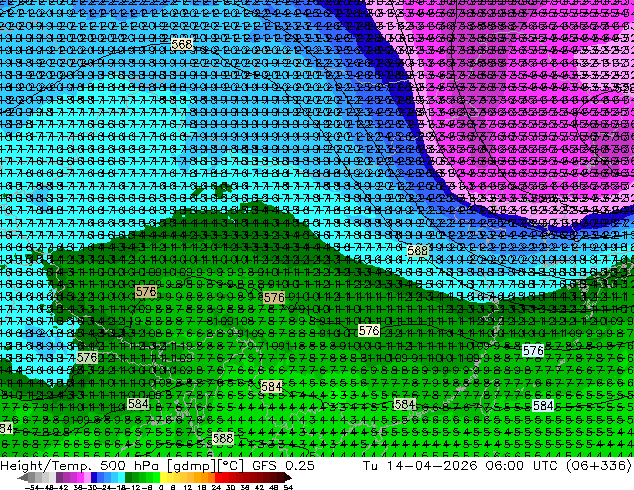
Task: Click the 'Tu' weekday text
Action: click(371, 466)
